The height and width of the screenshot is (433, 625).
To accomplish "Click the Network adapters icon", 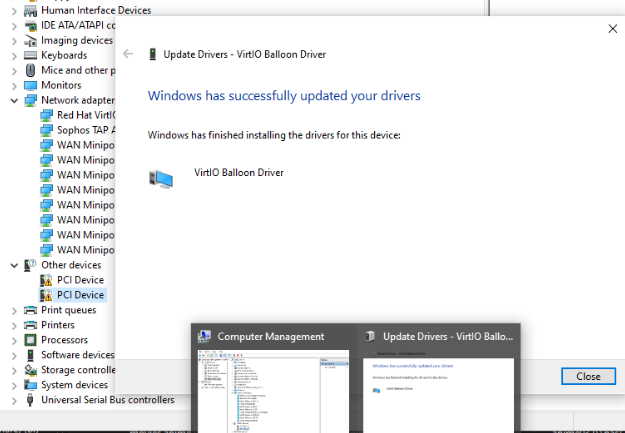I will [30, 100].
